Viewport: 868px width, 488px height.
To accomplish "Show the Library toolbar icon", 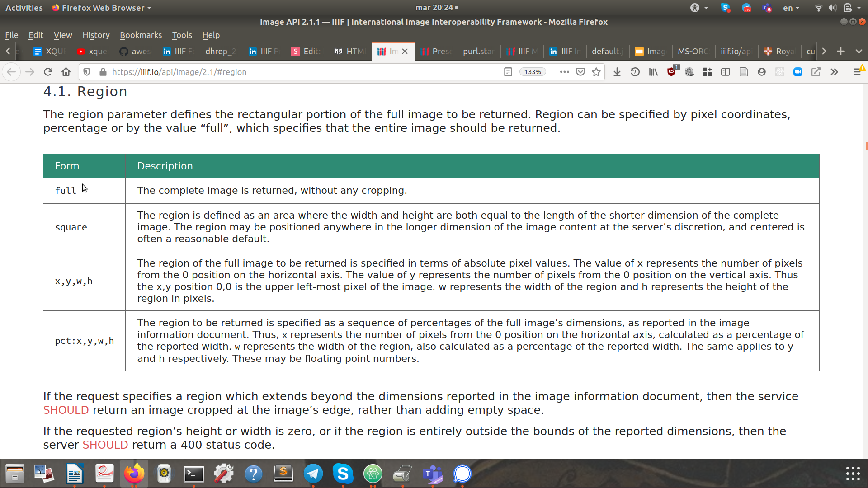I will coord(653,72).
